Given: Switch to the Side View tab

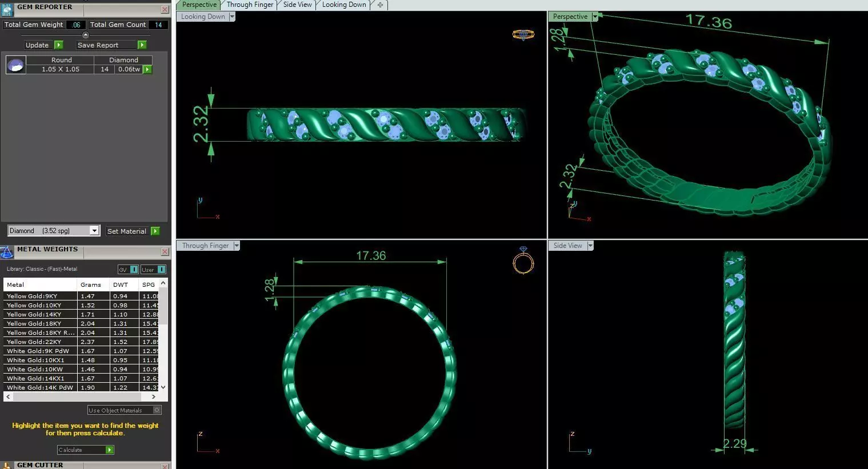Looking at the screenshot, I should (298, 5).
